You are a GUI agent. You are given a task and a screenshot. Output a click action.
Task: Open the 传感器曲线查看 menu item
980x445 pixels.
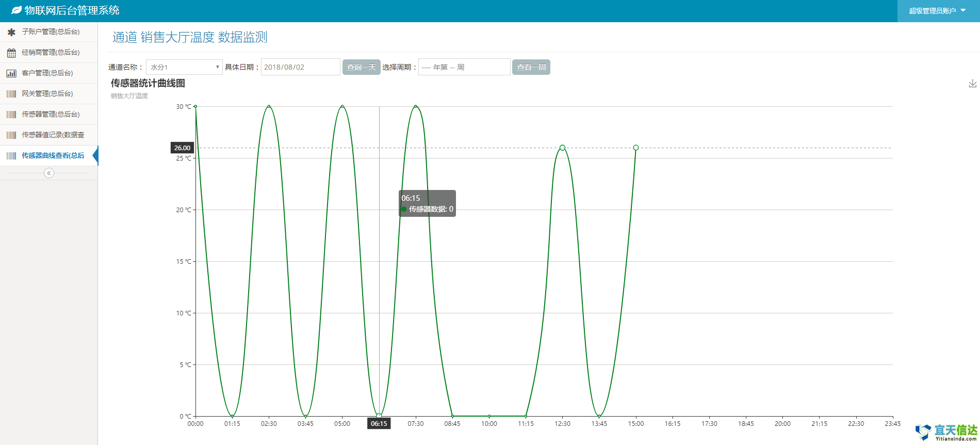point(53,155)
